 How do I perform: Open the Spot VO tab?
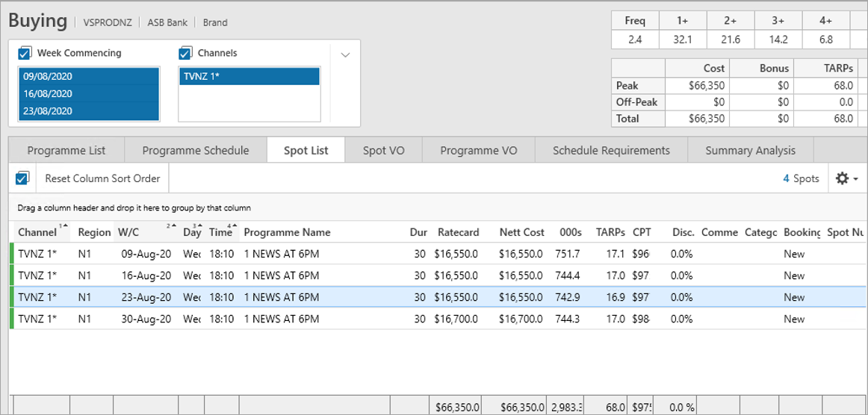[383, 151]
